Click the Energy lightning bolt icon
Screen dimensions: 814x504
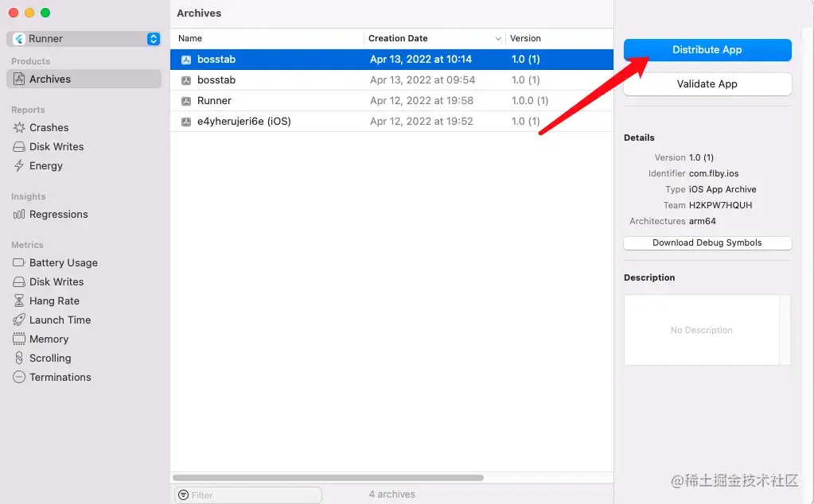18,166
